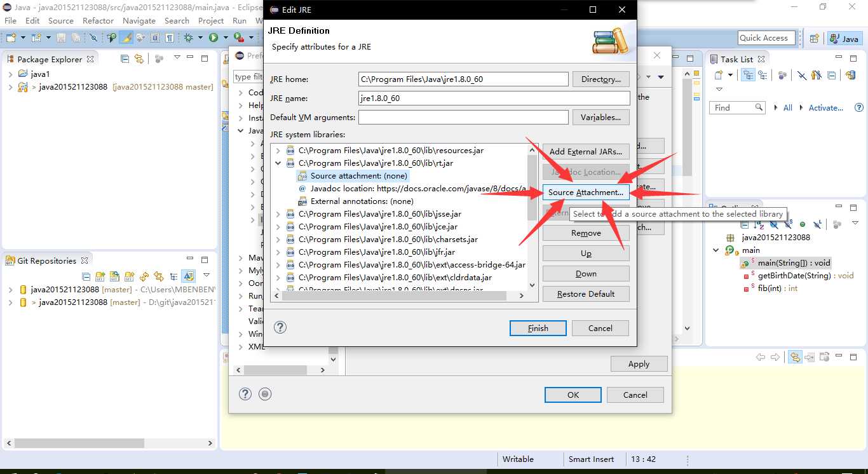Click Restore Default button
The height and width of the screenshot is (474, 868).
click(586, 294)
